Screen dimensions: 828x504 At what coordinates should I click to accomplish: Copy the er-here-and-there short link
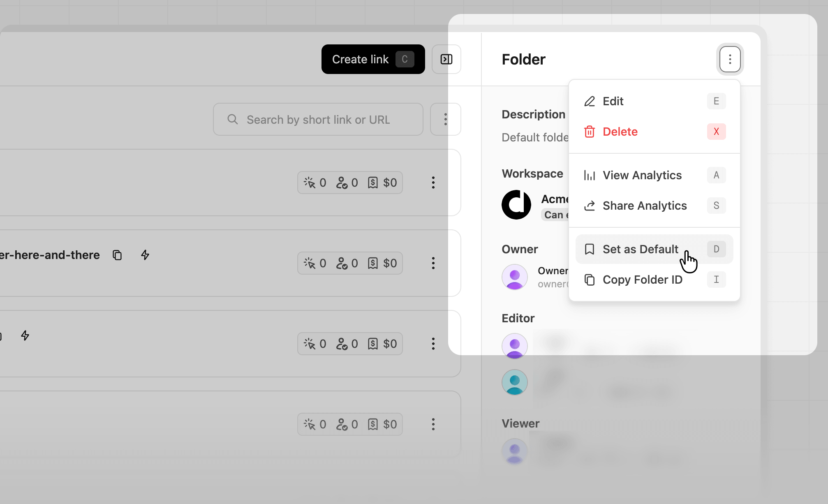click(x=117, y=255)
